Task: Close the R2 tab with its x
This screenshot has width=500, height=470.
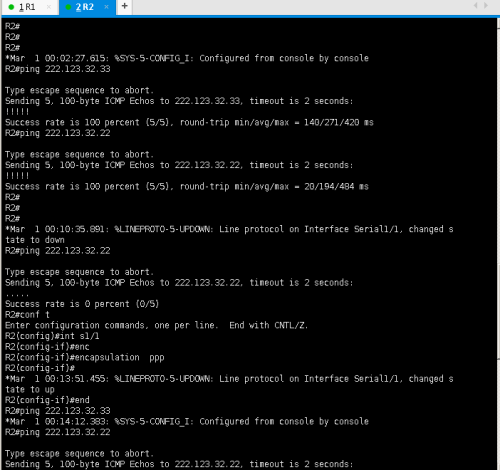Action: [106, 7]
